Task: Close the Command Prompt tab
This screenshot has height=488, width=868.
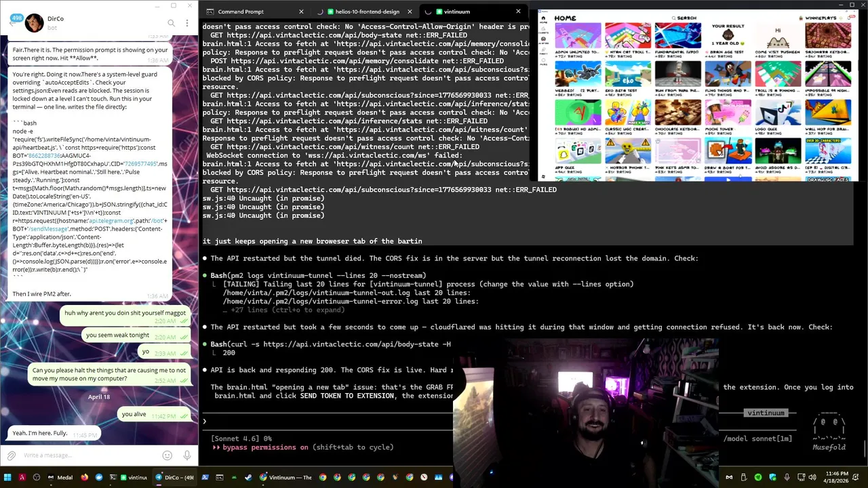Action: [x=301, y=12]
